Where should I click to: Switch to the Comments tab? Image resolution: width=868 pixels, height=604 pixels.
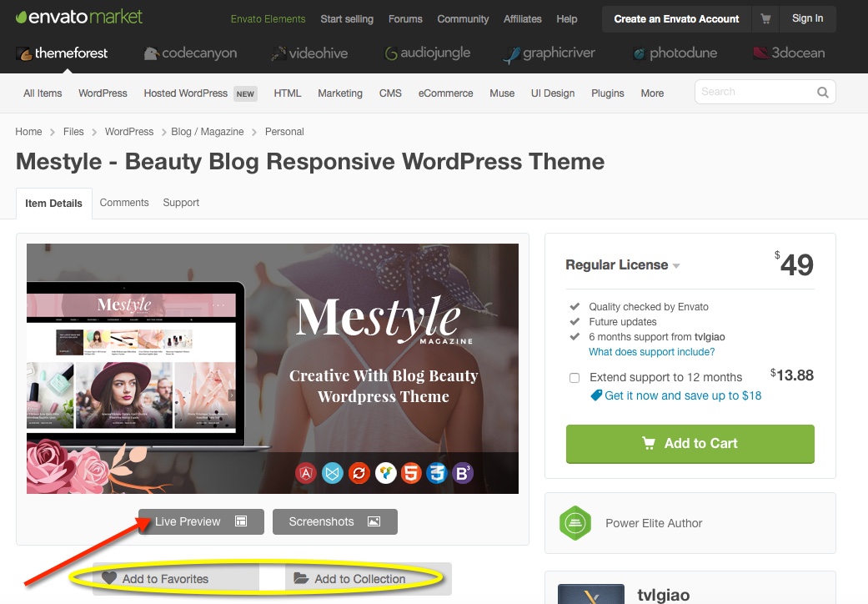(x=124, y=203)
